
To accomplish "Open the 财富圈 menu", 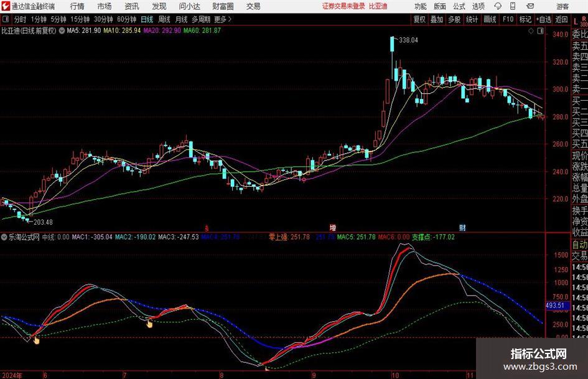I will 223,6.
